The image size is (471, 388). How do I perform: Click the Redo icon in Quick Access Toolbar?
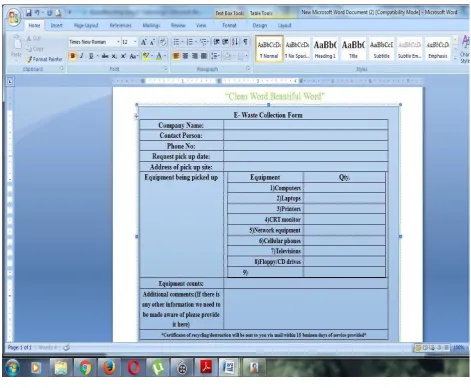click(49, 13)
